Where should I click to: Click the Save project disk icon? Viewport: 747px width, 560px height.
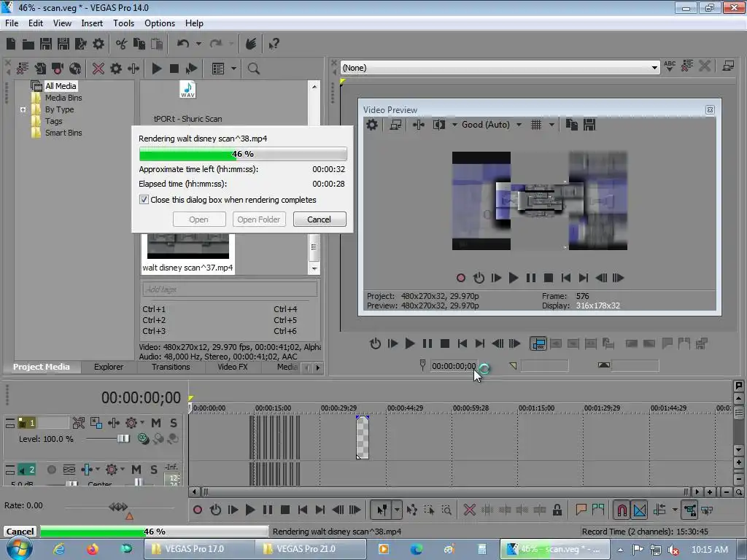click(46, 44)
